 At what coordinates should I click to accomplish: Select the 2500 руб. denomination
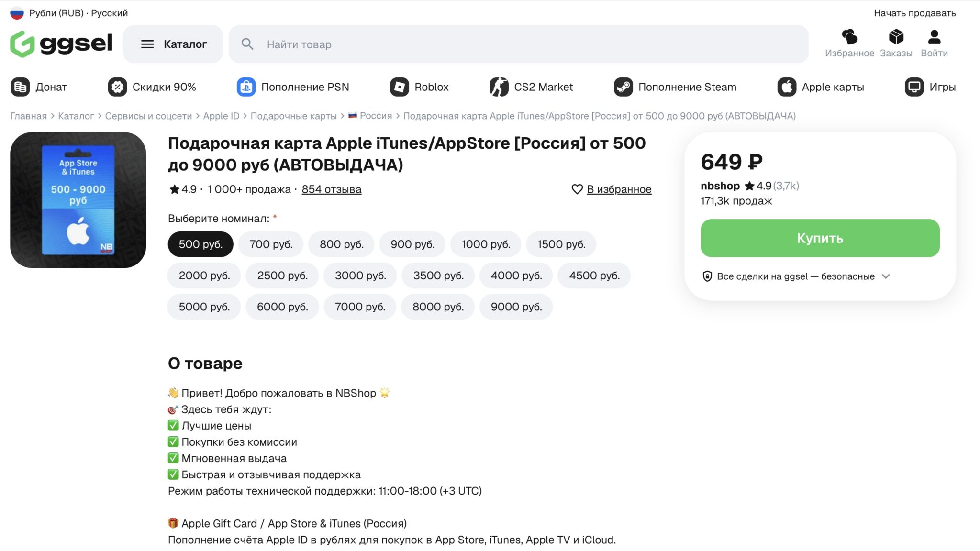[x=282, y=275]
